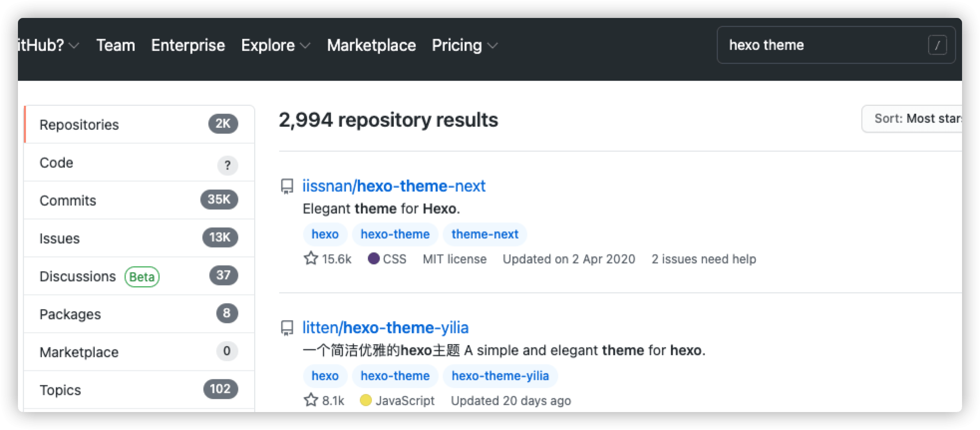
Task: Click the slash shortcut icon in search box
Action: pos(937,45)
